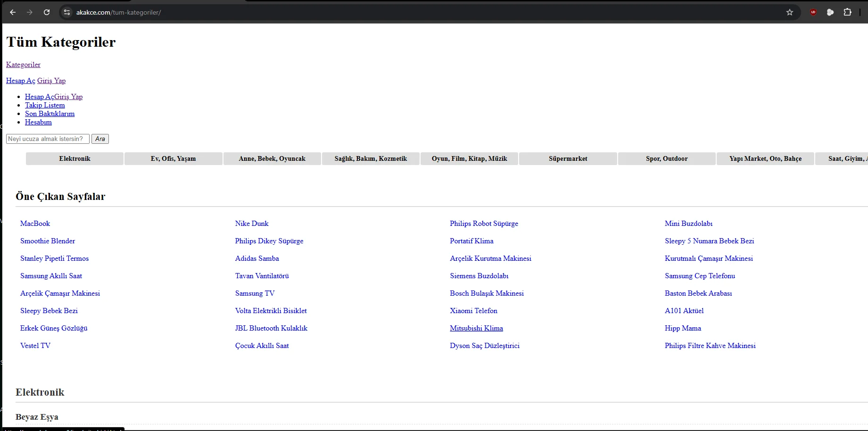Open the Hesabım link
The image size is (868, 431).
(38, 122)
